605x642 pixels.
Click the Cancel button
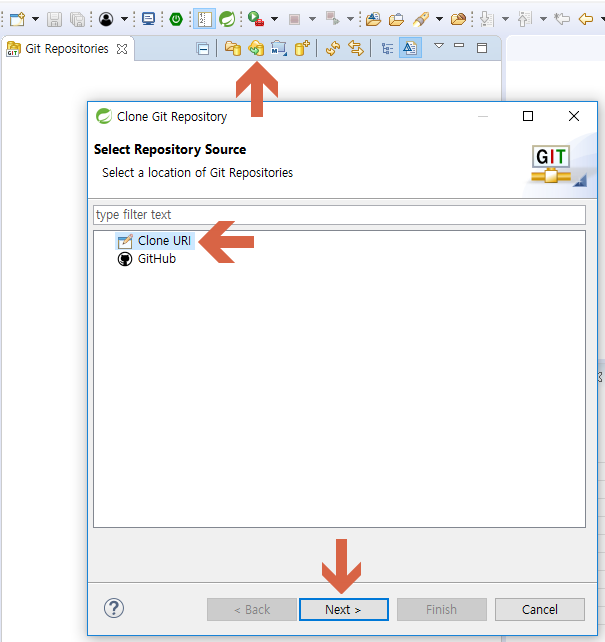click(x=540, y=610)
